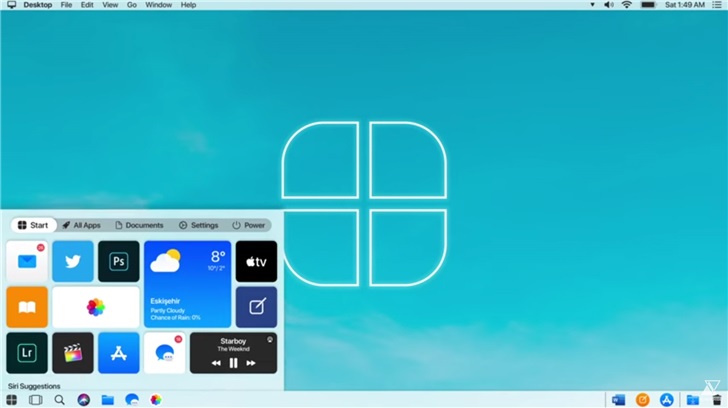Expand the menu bar dropdown arrow
Viewport: 728px width, 408px height.
coord(592,5)
